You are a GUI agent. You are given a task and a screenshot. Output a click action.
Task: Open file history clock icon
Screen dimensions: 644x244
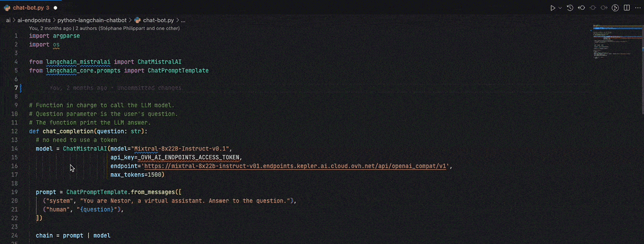click(x=570, y=8)
